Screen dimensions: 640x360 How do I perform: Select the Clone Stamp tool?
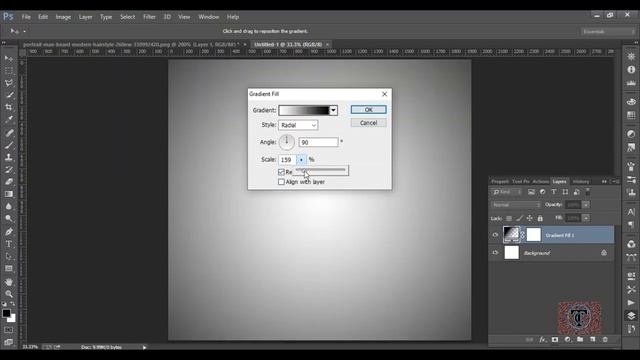(x=9, y=157)
